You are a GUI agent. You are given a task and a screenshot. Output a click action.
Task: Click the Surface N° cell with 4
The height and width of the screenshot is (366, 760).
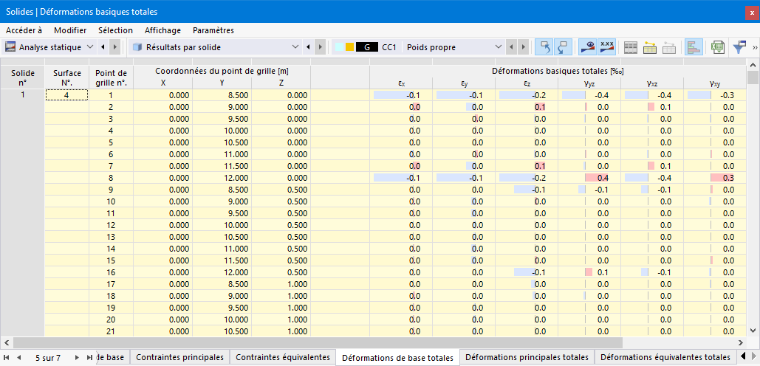[x=67, y=95]
